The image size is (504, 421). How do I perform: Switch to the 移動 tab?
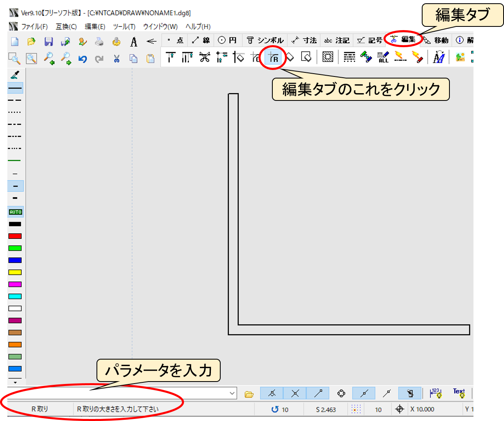(436, 40)
